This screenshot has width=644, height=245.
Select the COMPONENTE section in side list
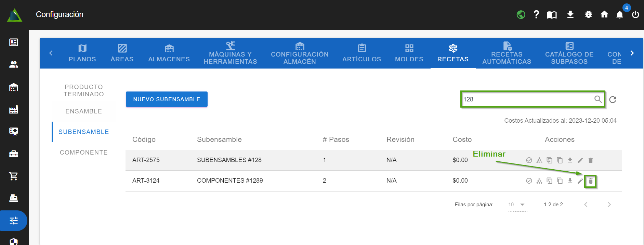(84, 152)
